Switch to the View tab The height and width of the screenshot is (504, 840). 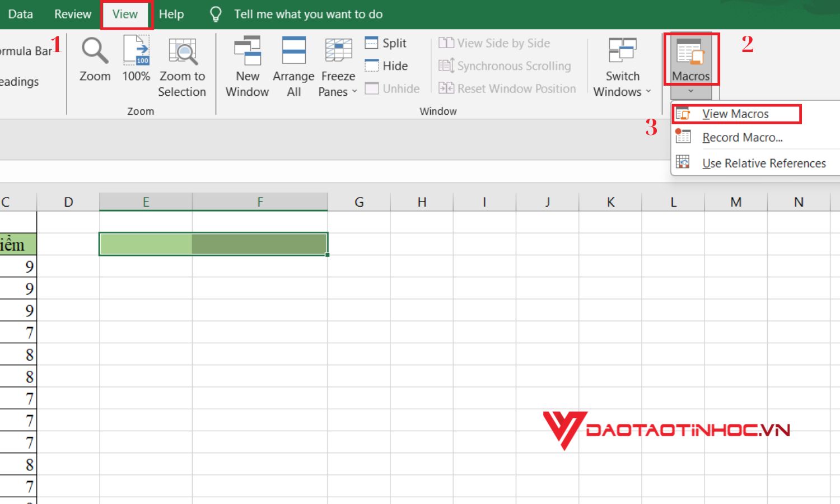click(125, 15)
